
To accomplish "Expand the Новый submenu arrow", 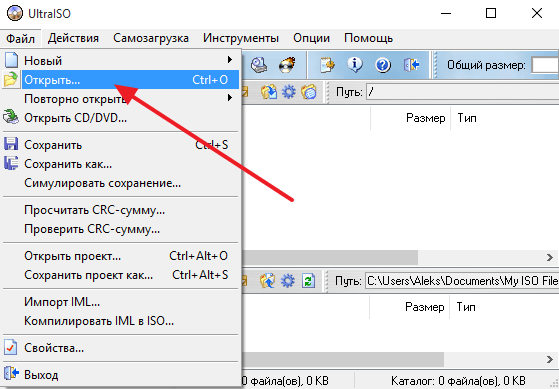I will [230, 60].
